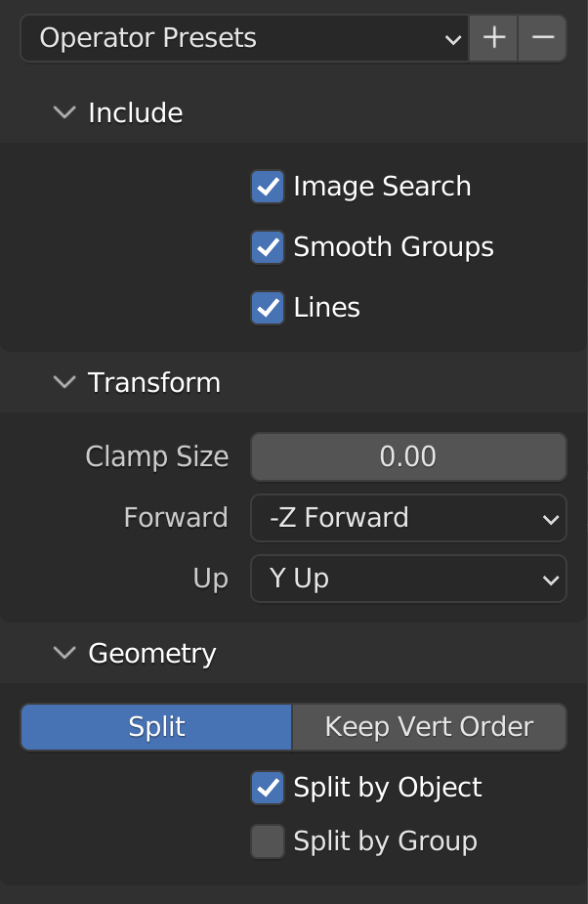Image resolution: width=588 pixels, height=904 pixels.
Task: Click the Include panel header label
Action: [x=136, y=113]
